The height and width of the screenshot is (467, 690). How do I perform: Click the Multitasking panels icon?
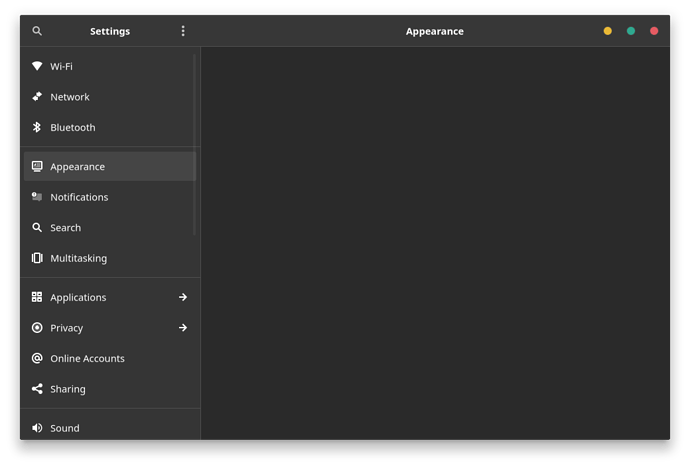(x=37, y=258)
